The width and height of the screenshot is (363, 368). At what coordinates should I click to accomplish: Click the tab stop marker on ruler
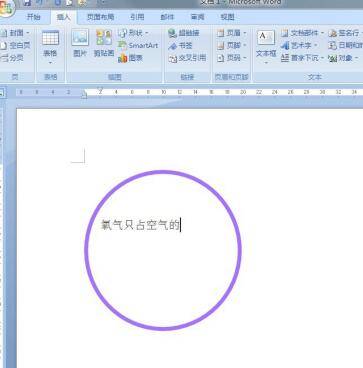tap(1, 93)
